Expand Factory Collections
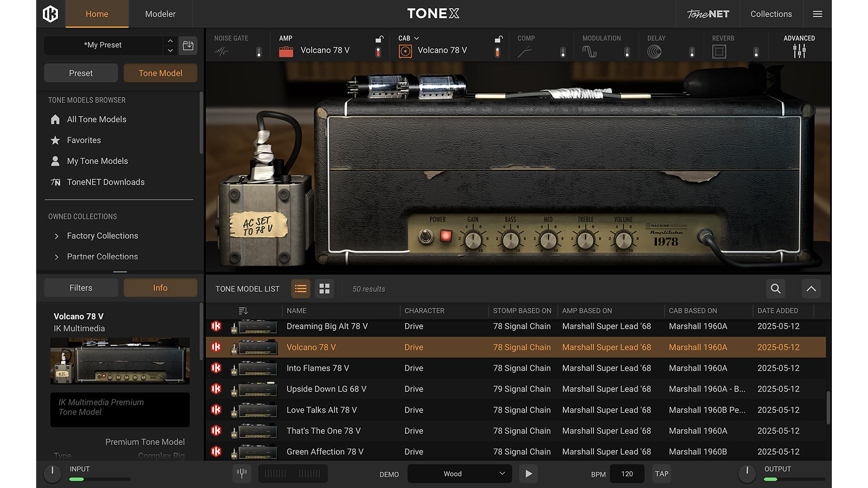The height and width of the screenshot is (488, 868). (56, 236)
